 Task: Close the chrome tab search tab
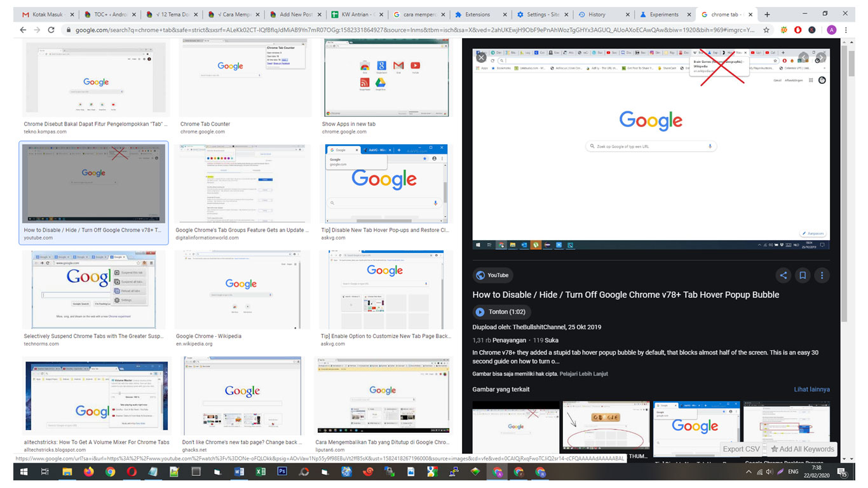click(750, 14)
